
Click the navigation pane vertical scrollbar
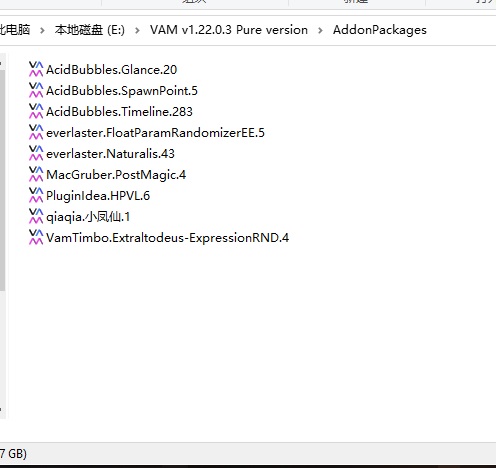click(x=2, y=180)
